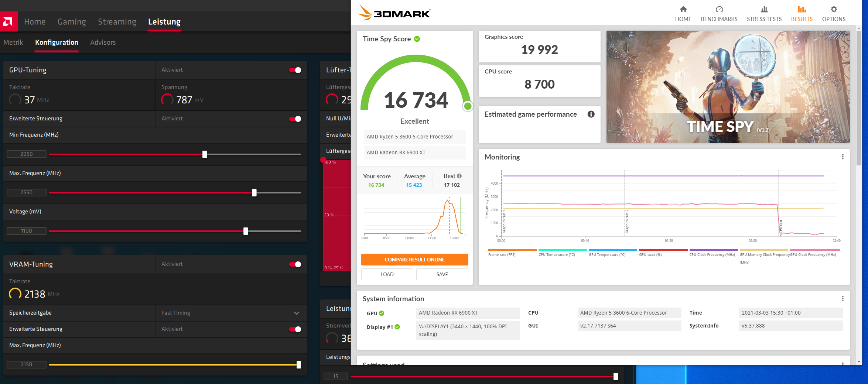Click the SAVE button
This screenshot has width=868, height=384.
(442, 274)
